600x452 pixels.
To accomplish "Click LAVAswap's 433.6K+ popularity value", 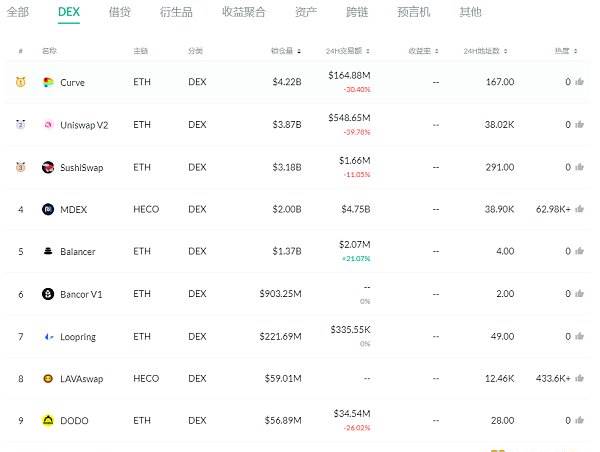I will click(553, 379).
